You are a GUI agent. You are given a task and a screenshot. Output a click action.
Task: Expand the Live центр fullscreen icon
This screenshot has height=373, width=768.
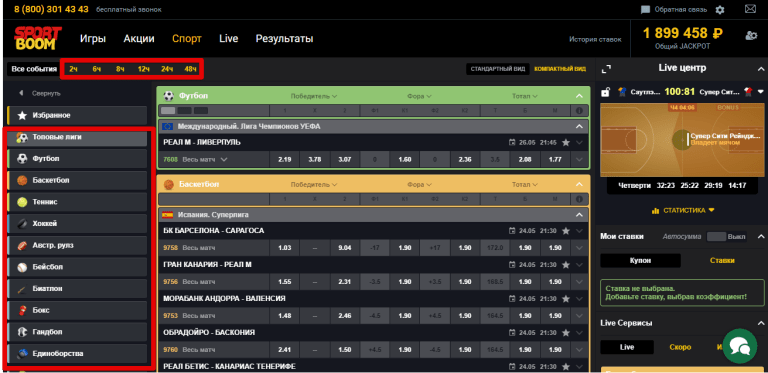[x=606, y=69]
